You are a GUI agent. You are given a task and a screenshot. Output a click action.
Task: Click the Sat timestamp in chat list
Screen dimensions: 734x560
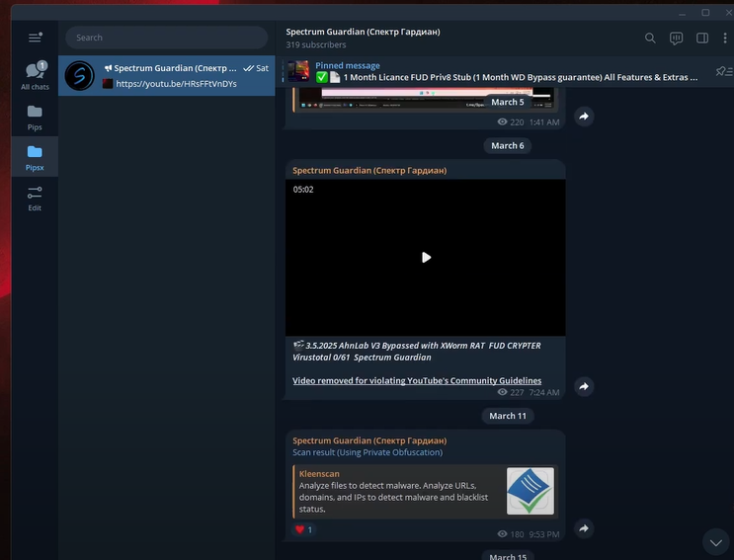point(263,68)
